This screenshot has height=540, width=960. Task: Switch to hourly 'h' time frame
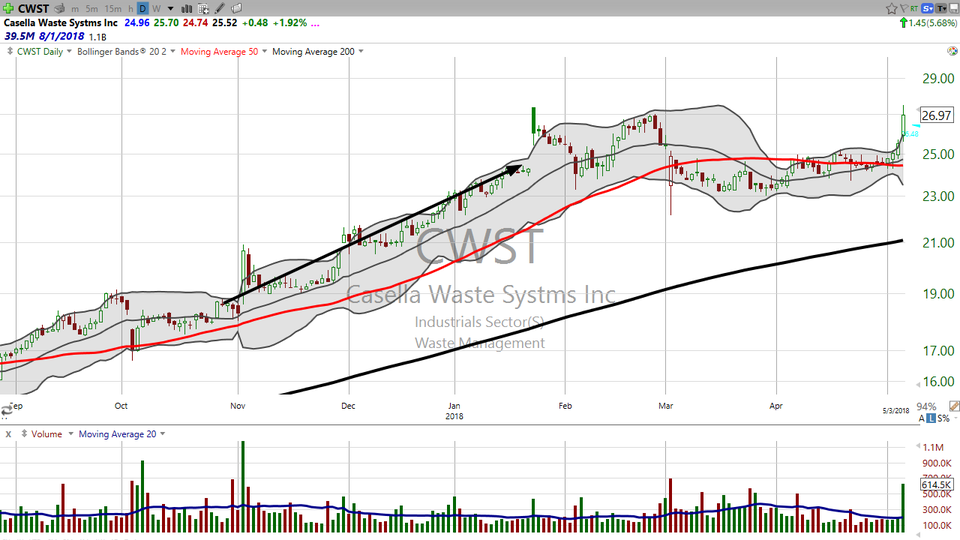[x=130, y=9]
